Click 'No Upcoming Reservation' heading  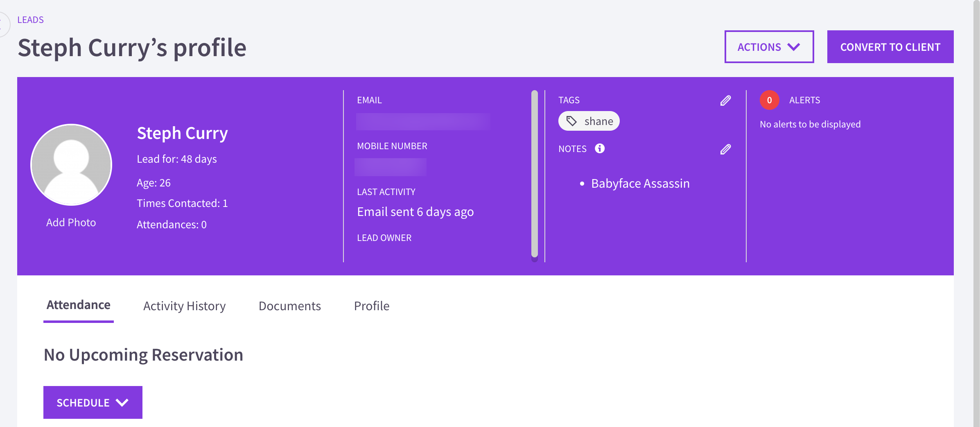tap(143, 355)
